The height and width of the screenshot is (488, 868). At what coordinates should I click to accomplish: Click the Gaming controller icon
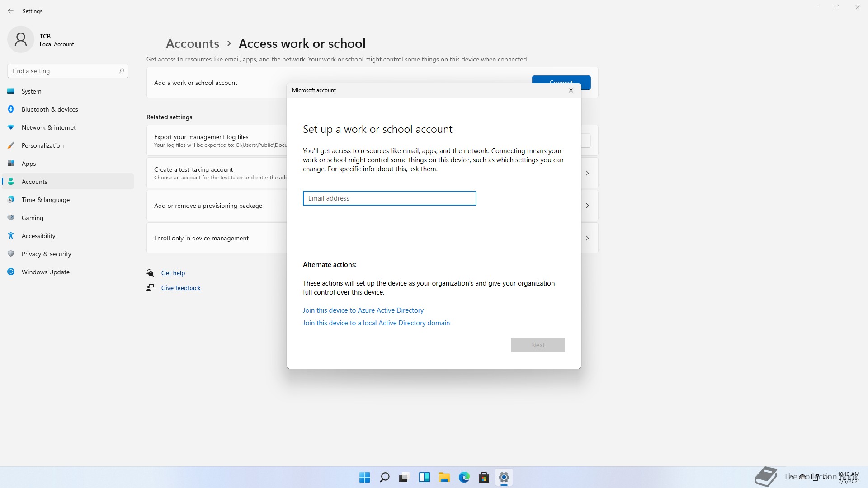(x=11, y=218)
